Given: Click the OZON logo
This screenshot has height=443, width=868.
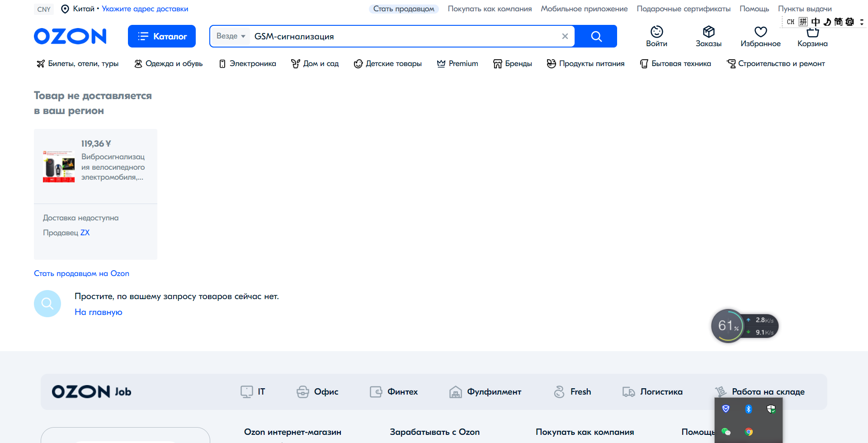Looking at the screenshot, I should (x=70, y=36).
